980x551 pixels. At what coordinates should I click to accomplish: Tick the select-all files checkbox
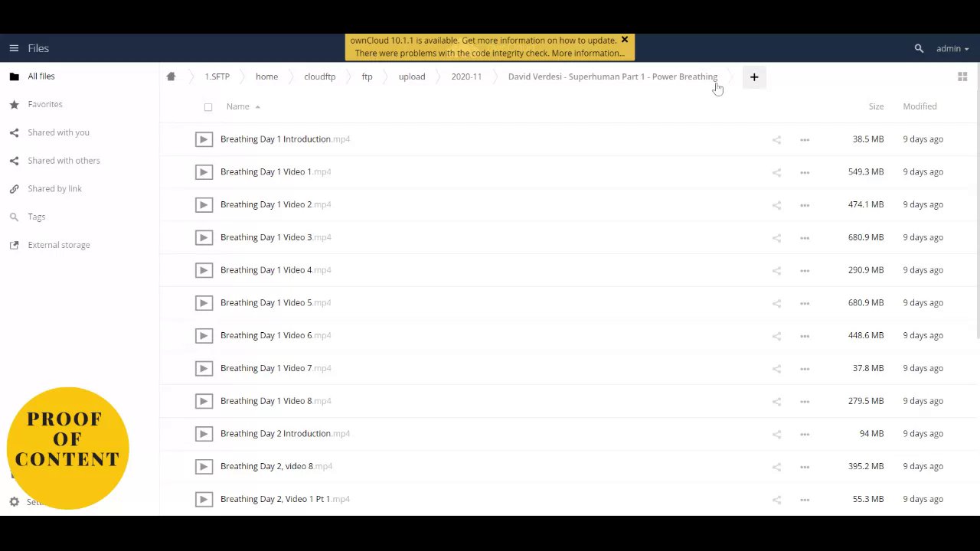[x=208, y=107]
